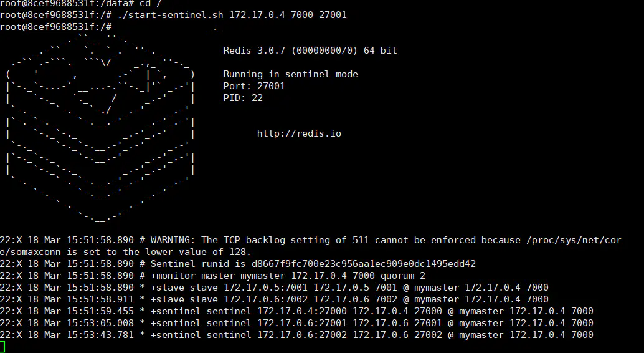Screen dimensions: 644x353
Task: Click the 'somaxconn is set to the lower value' line
Action: pos(125,252)
